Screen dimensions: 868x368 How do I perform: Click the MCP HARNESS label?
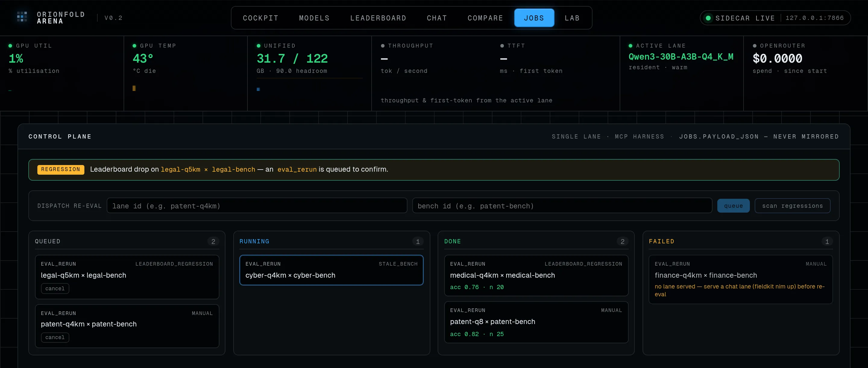click(x=639, y=136)
